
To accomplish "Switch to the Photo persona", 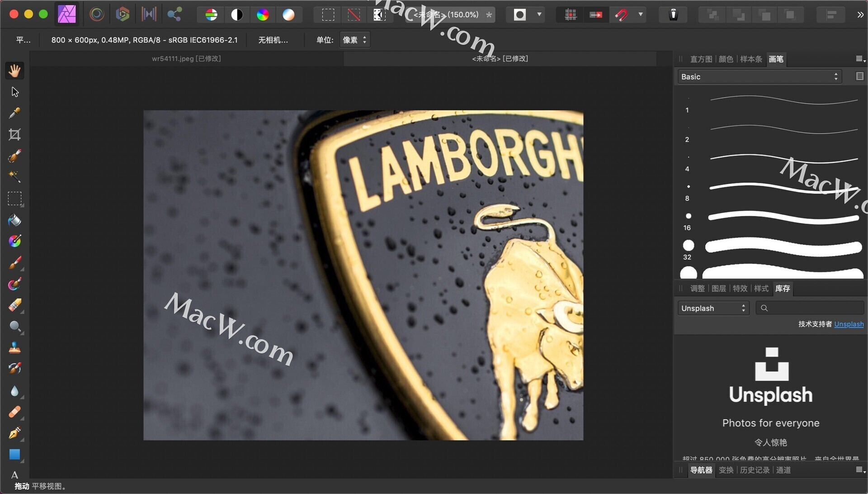I will tap(67, 14).
